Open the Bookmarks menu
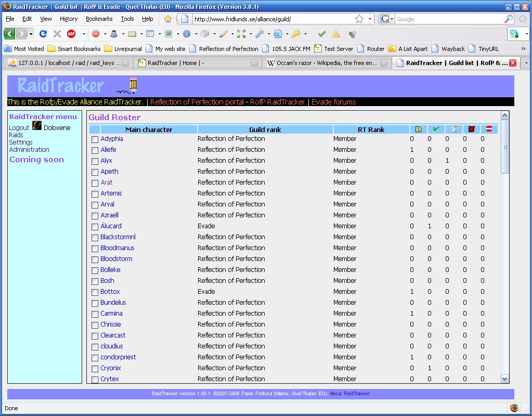Viewport: 532px width, 416px height. [99, 19]
